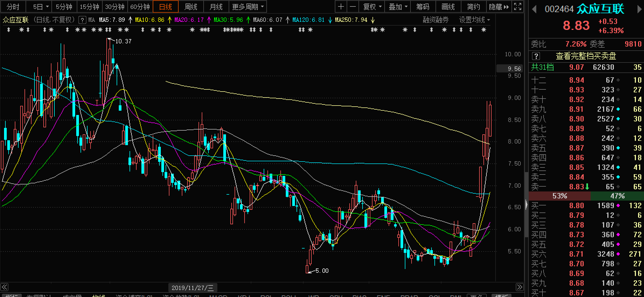644x297 pixels.
Task: Select the 卖八 ask row at 8.90
Action: tap(586, 119)
